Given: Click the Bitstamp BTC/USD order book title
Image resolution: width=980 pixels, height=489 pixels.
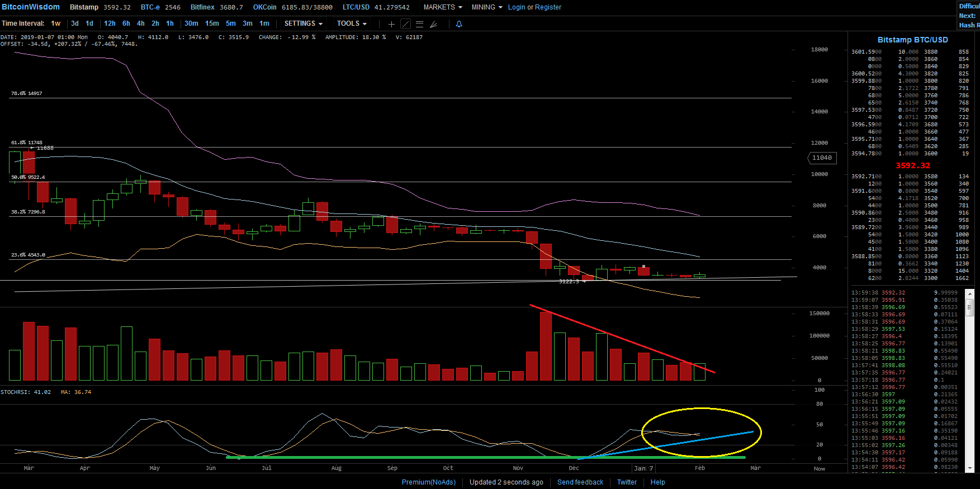Looking at the screenshot, I should click(913, 40).
